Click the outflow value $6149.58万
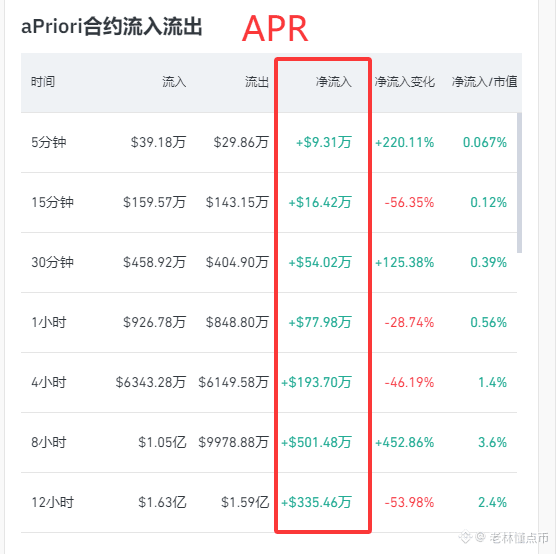The width and height of the screenshot is (556, 554). coord(233,382)
